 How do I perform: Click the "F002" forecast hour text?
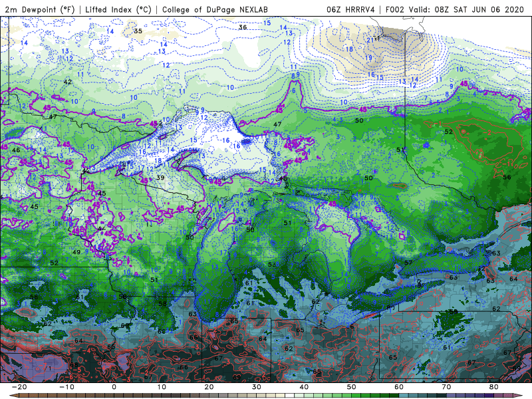click(395, 9)
